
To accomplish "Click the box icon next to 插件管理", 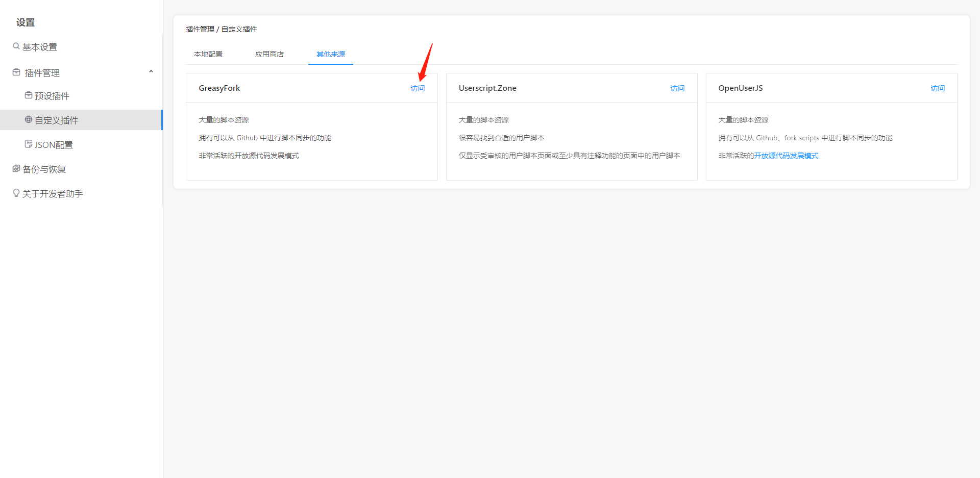I will (x=16, y=72).
